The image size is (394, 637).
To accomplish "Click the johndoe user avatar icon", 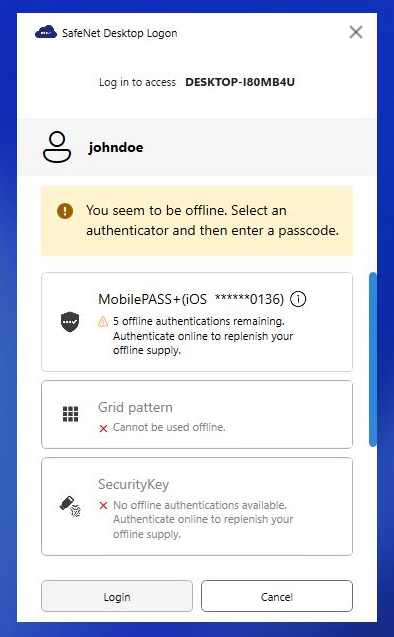I will pyautogui.click(x=57, y=147).
